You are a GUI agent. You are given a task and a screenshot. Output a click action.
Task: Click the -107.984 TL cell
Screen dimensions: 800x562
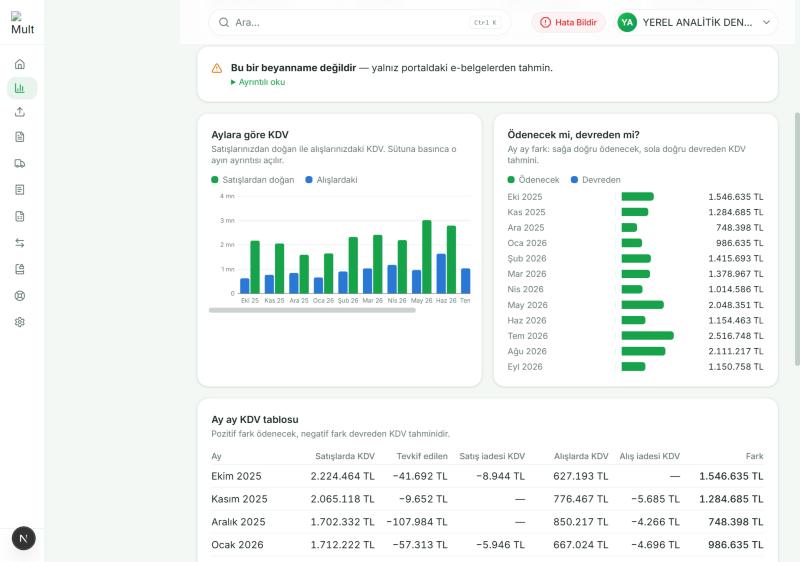[417, 522]
